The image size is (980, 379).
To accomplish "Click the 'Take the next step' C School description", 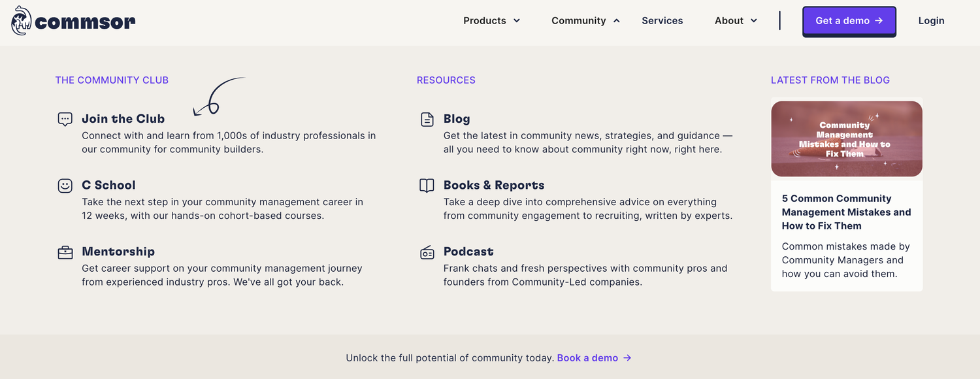I will click(x=222, y=209).
